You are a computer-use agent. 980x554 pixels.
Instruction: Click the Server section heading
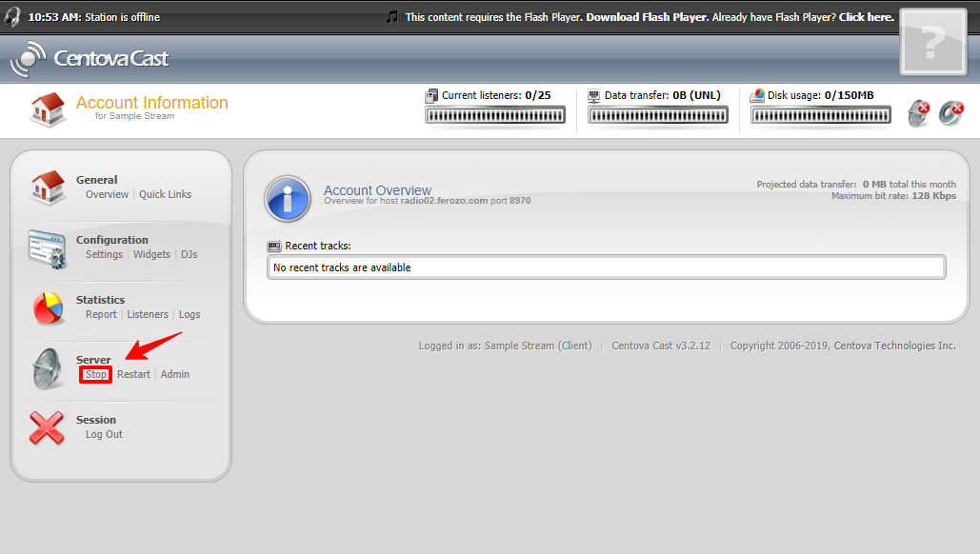[x=93, y=360]
